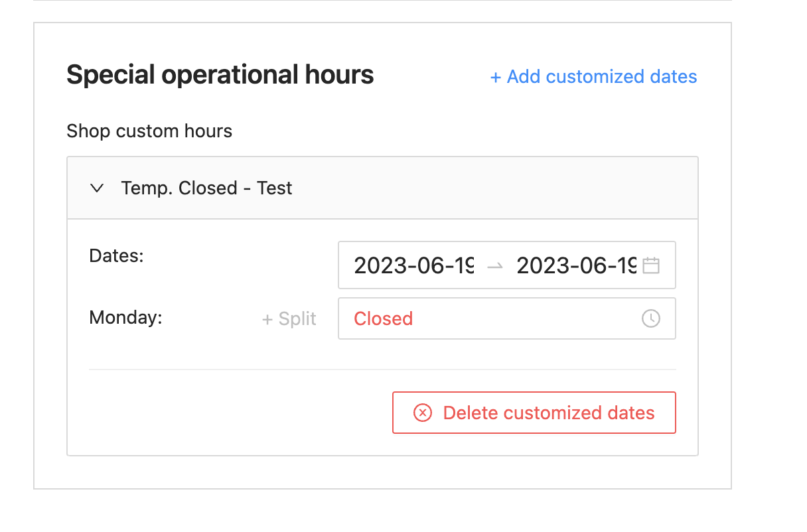Select the red Closed text
The image size is (807, 532).
coord(384,318)
